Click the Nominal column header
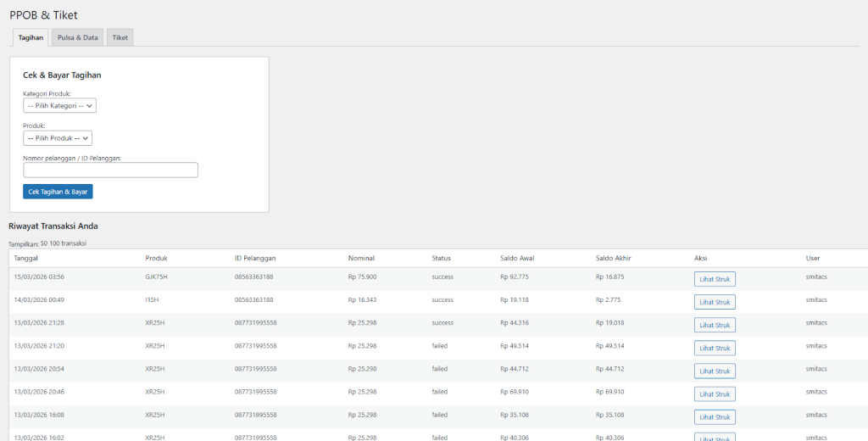The image size is (868, 441). [361, 258]
